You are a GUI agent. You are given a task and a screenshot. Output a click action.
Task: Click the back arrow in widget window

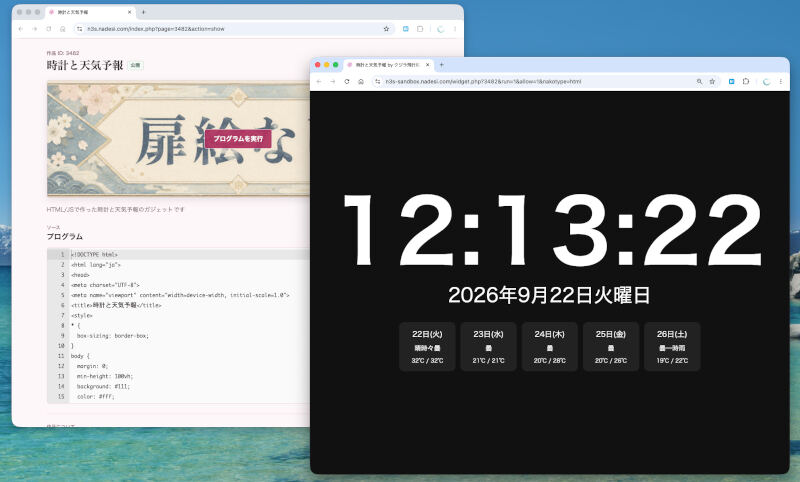319,82
